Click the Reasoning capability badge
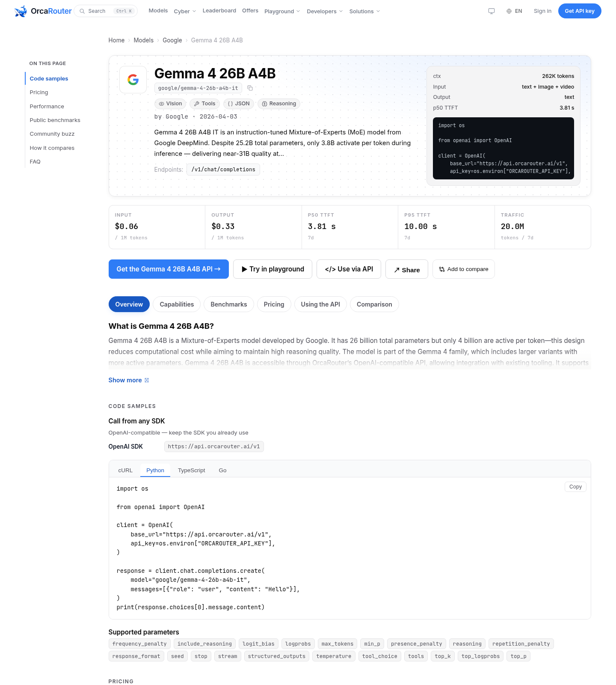Image resolution: width=616 pixels, height=685 pixels. pos(279,104)
